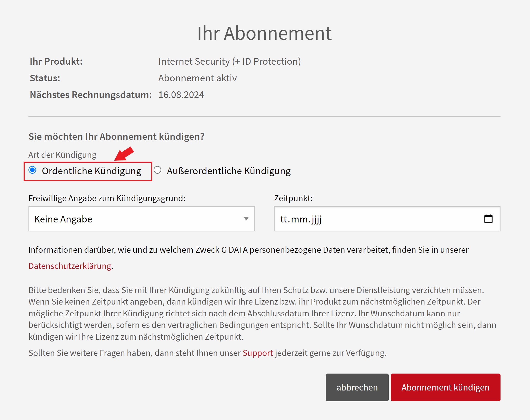Open the Datenschutzerklärung link

(70, 266)
